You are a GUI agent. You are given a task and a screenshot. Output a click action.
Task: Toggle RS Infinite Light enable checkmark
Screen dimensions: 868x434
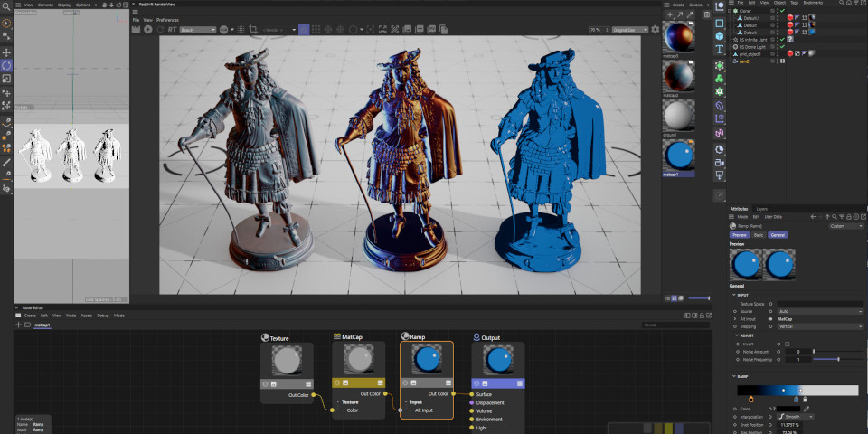[x=782, y=39]
